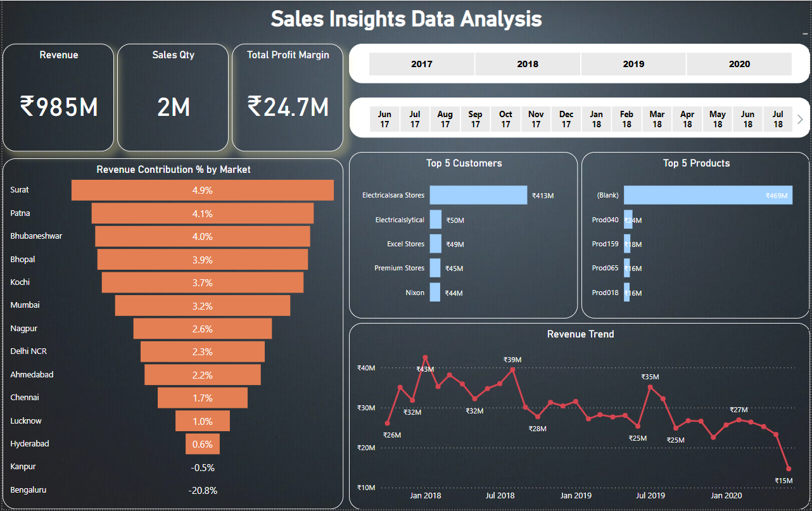Select the 2020 year filter tile

click(739, 64)
